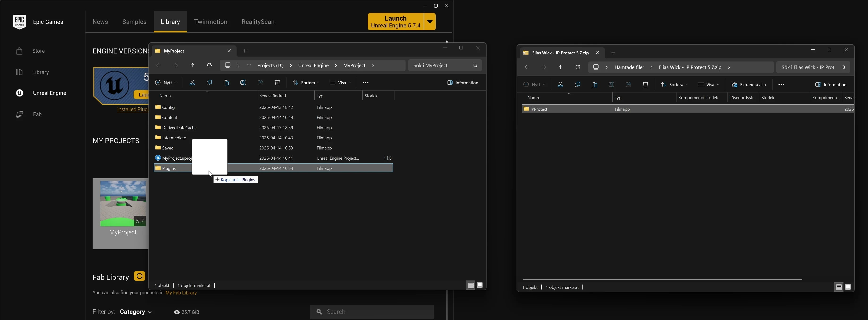The image size is (868, 320).
Task: Open more options ellipsis in zip toolbar
Action: pos(781,85)
